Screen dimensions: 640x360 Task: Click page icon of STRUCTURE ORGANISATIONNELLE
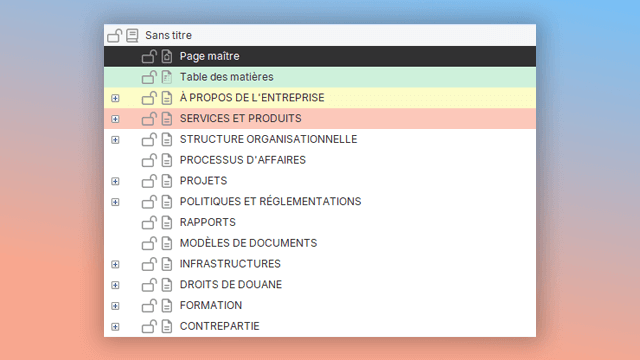pyautogui.click(x=167, y=140)
